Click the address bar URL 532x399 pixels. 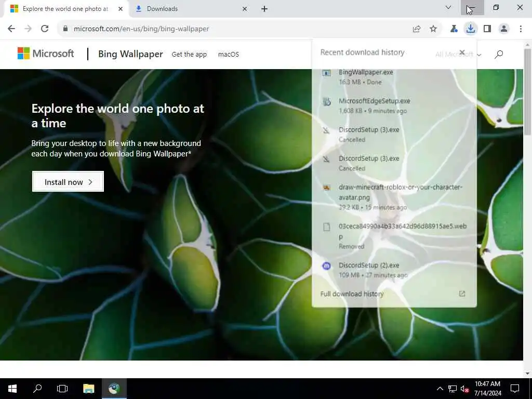click(141, 29)
